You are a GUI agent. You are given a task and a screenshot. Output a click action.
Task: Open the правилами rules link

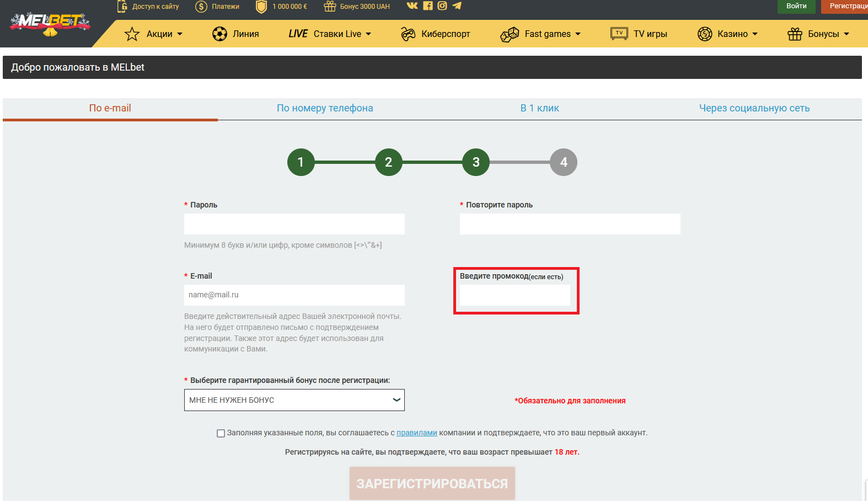click(417, 433)
